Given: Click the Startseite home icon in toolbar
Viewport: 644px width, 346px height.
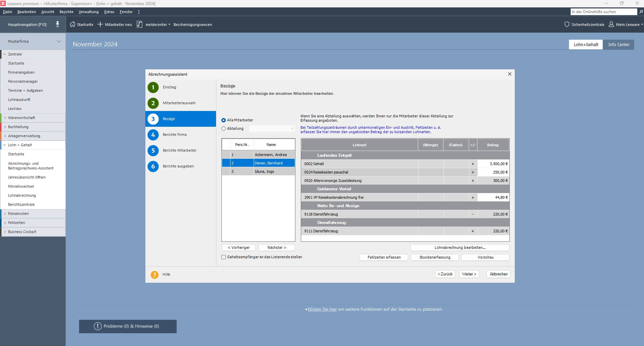Looking at the screenshot, I should tap(72, 25).
